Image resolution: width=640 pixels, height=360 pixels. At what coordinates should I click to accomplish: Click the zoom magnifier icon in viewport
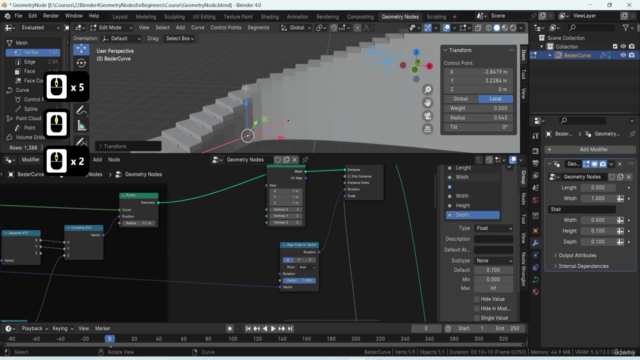pos(427,90)
